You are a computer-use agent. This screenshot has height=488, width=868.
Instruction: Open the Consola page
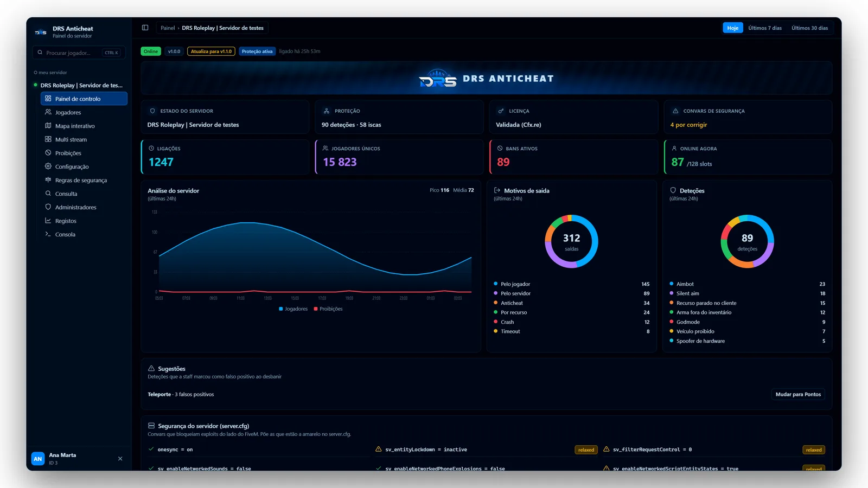click(x=84, y=234)
